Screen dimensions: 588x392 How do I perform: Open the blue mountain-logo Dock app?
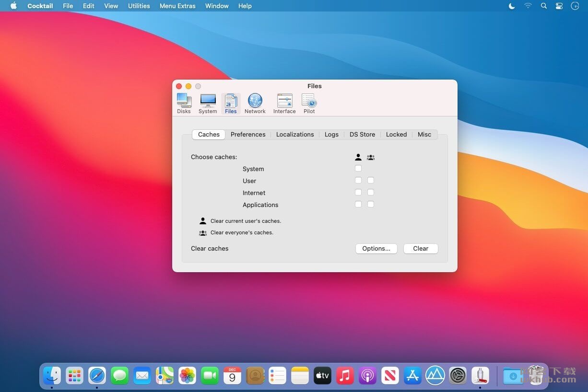435,376
